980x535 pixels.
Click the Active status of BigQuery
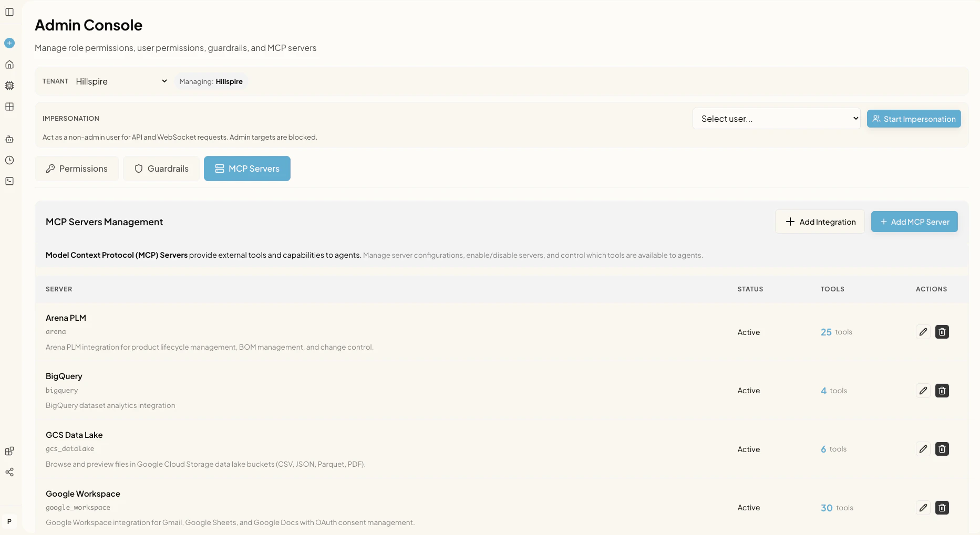click(749, 391)
